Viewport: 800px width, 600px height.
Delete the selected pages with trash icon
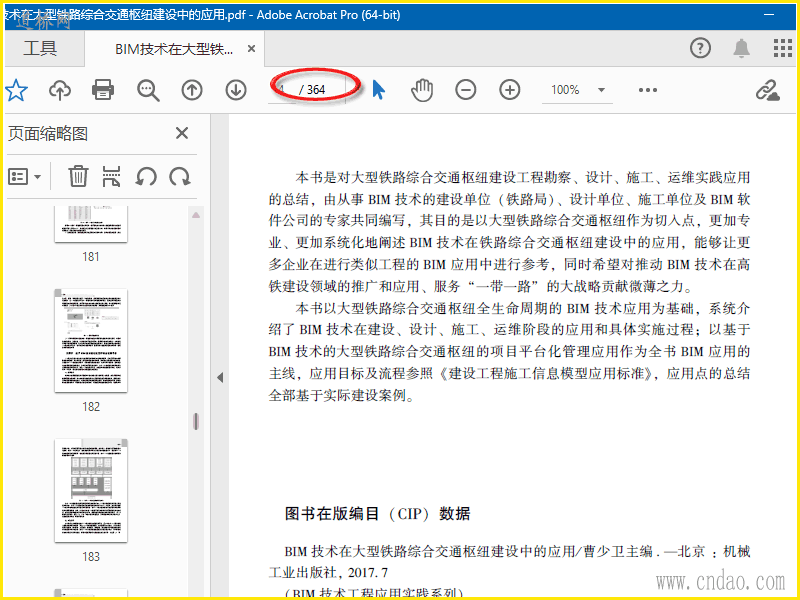78,177
